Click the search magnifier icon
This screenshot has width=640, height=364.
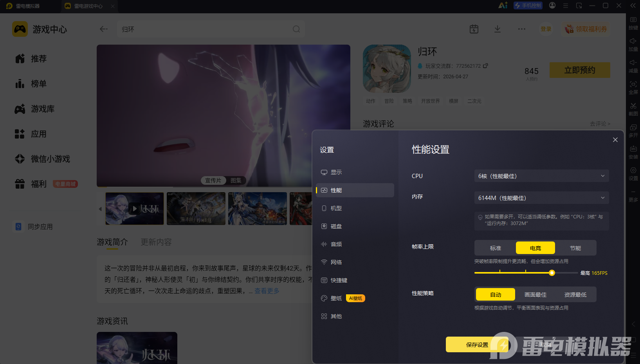(x=296, y=29)
